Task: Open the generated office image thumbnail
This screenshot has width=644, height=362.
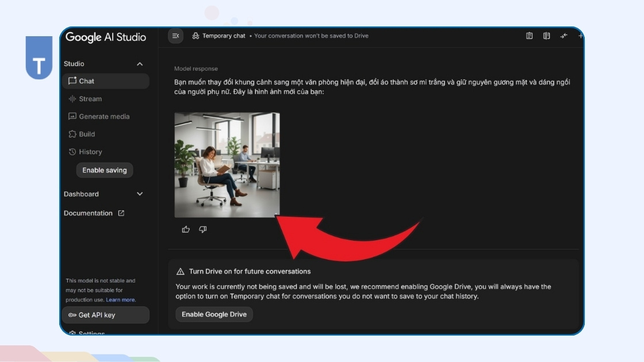Action: (x=227, y=165)
